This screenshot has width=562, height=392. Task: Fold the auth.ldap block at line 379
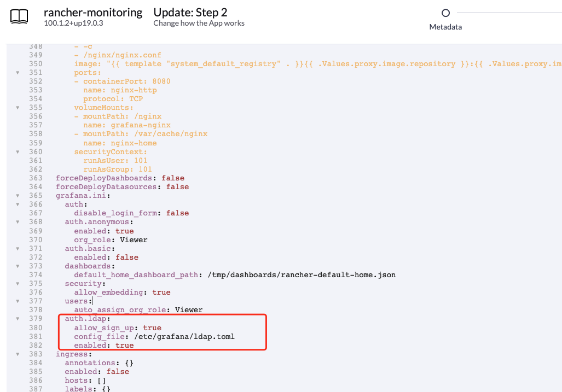click(x=18, y=319)
